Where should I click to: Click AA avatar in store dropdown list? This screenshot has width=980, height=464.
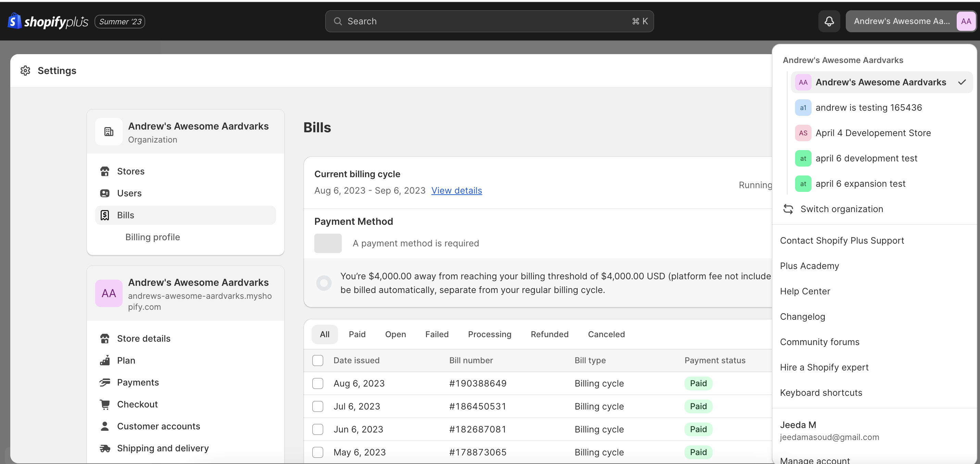803,82
